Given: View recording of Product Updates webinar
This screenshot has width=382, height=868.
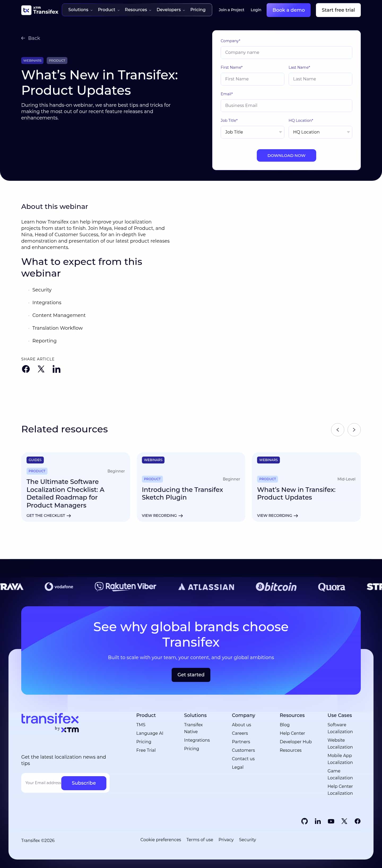Looking at the screenshot, I should tap(277, 515).
